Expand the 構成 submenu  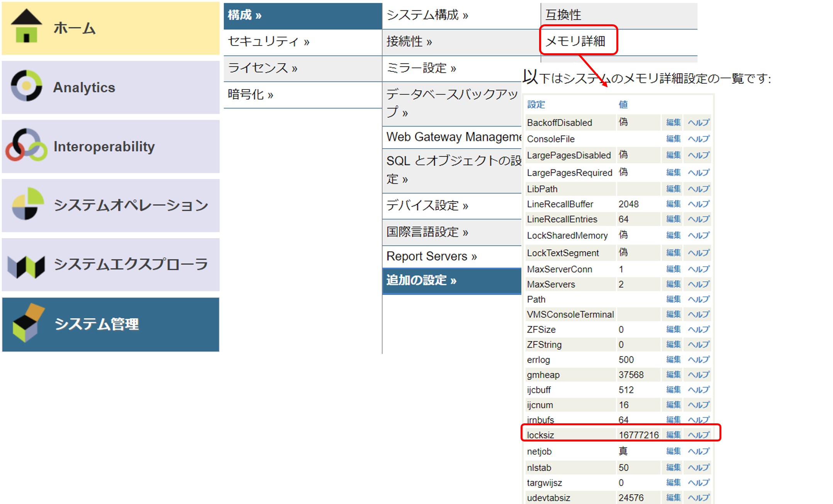[244, 15]
